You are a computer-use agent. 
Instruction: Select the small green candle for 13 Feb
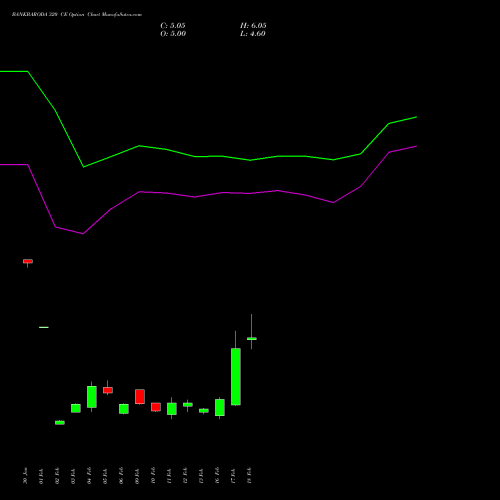[204, 411]
